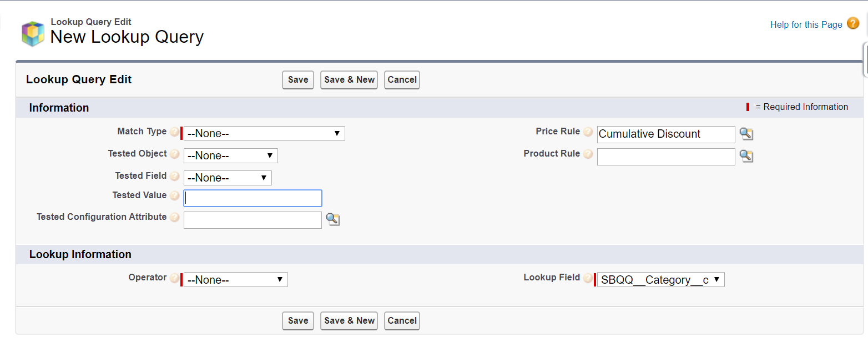Expand the Operator dropdown
This screenshot has height=357, width=868.
(235, 280)
